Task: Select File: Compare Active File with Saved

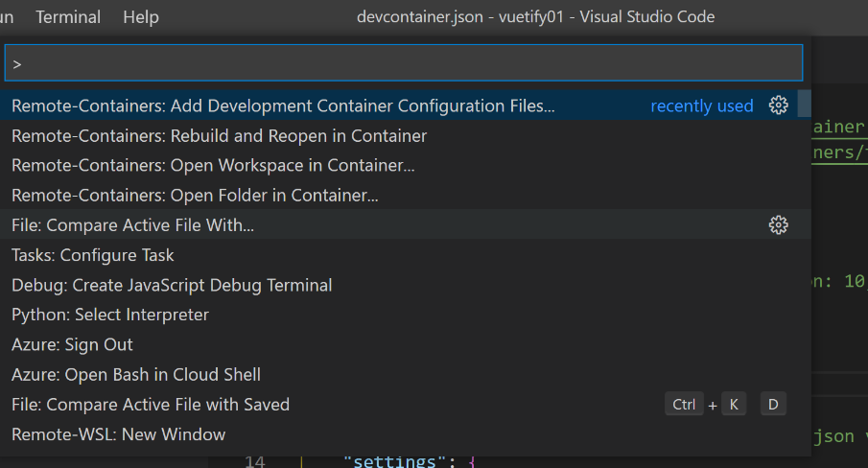Action: click(x=151, y=405)
